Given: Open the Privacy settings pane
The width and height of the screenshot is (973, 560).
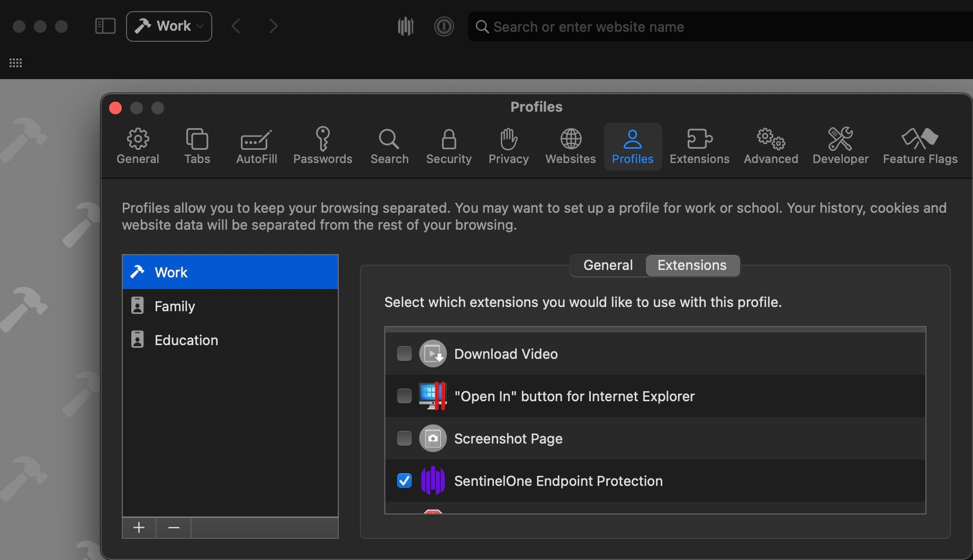Looking at the screenshot, I should tap(508, 147).
